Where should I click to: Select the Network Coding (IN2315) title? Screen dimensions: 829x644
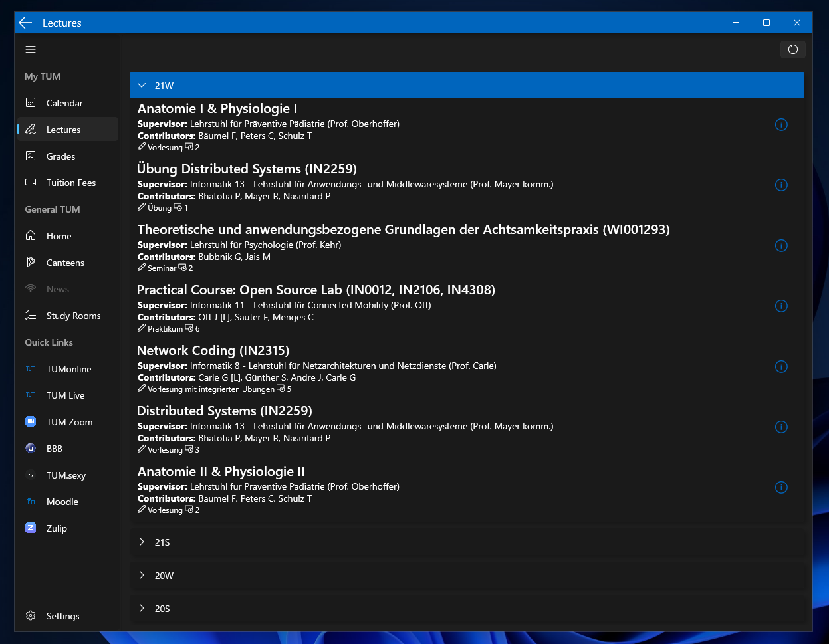(213, 350)
